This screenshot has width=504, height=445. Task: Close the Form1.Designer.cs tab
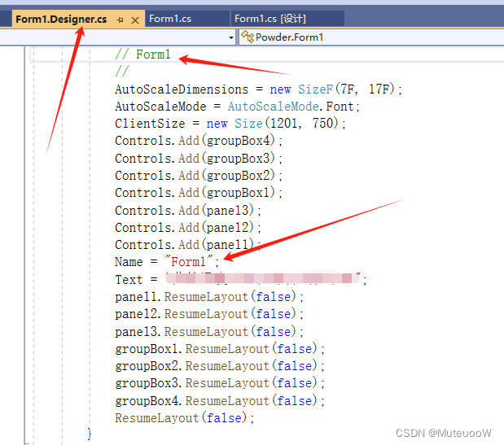coord(135,20)
